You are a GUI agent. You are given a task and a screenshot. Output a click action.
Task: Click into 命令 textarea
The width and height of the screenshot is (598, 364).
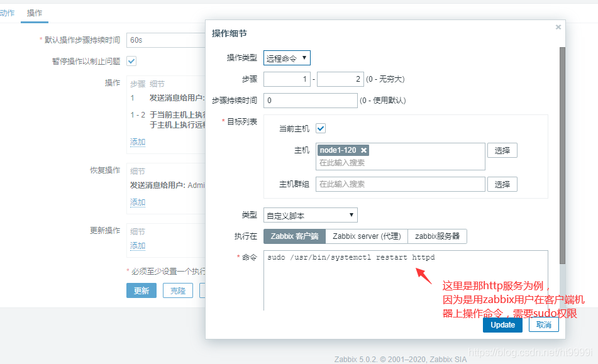(406, 280)
